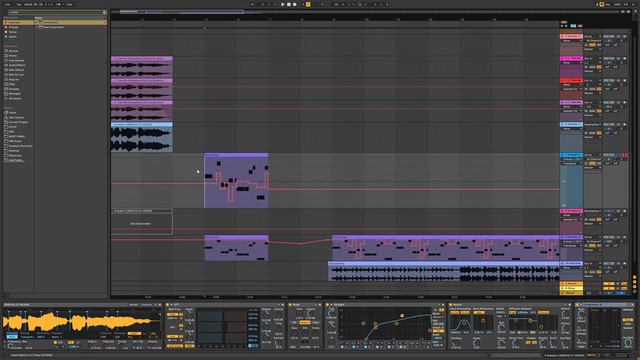
Task: Save preset icon on Reverb device
Action: [569, 304]
